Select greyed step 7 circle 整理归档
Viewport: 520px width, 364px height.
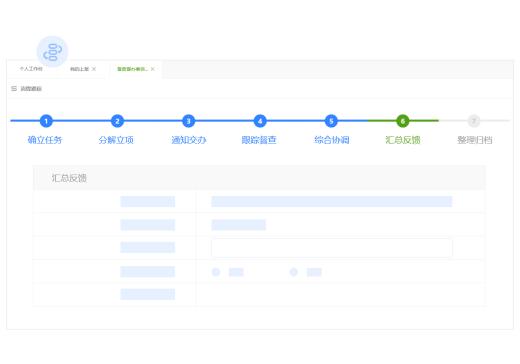474,121
